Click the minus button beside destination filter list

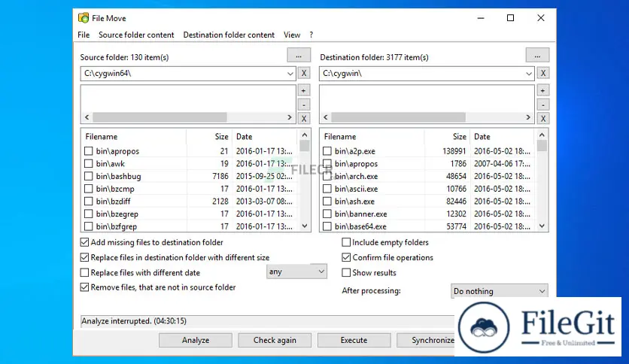click(x=543, y=105)
